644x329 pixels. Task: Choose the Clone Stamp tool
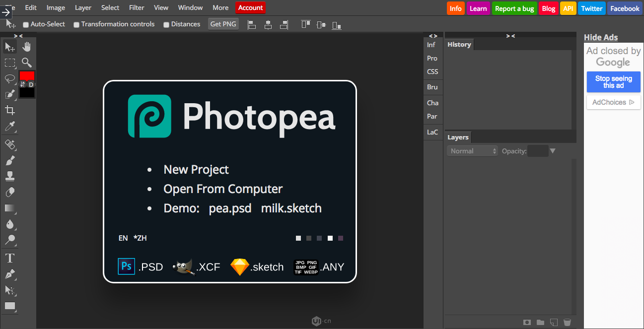(x=10, y=176)
